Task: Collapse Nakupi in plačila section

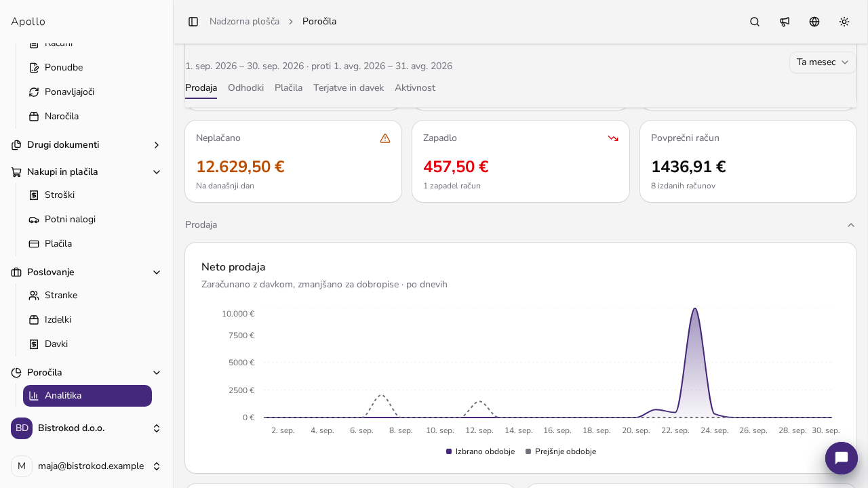Action: (x=86, y=172)
